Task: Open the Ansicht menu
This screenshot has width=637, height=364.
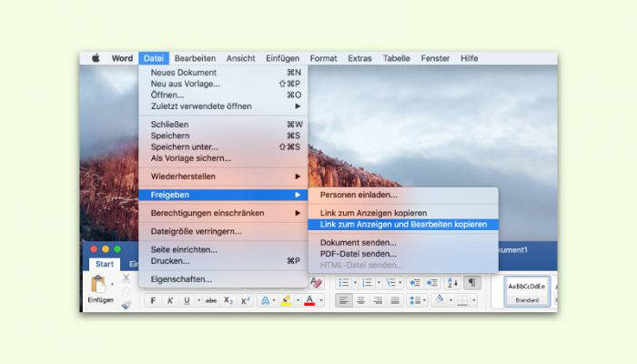Action: 241,58
